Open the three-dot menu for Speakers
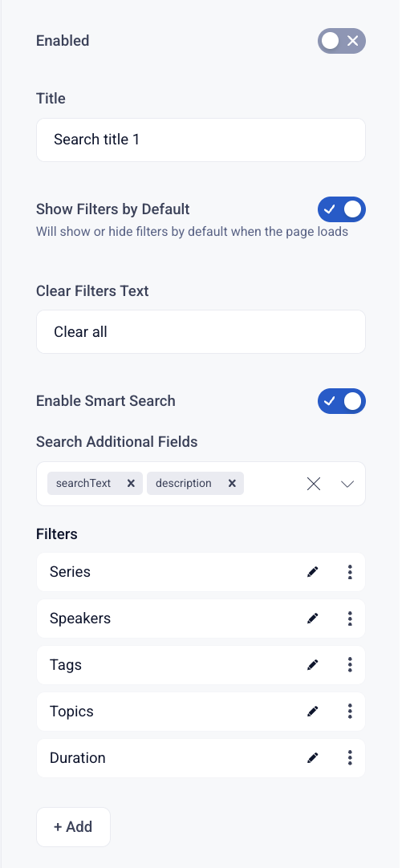Image resolution: width=406 pixels, height=868 pixels. 350,619
